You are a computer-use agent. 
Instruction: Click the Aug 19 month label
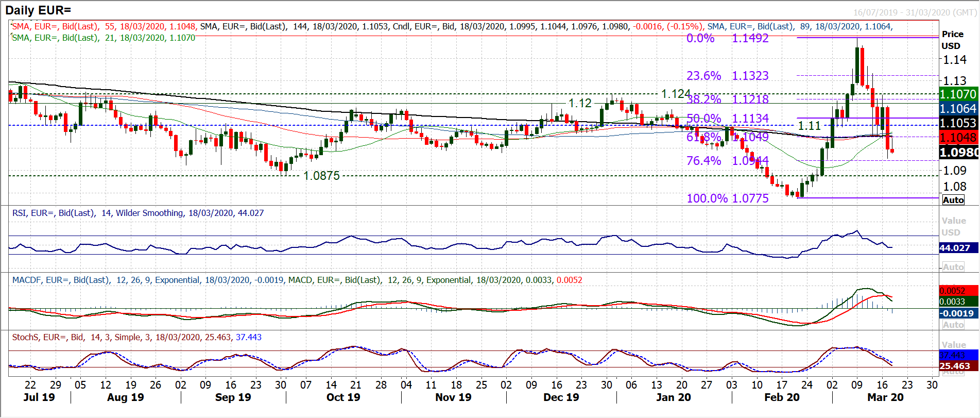(x=125, y=397)
